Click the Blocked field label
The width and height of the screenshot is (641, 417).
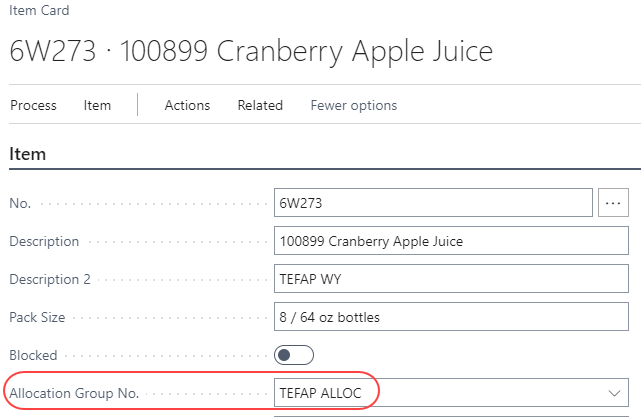(33, 355)
